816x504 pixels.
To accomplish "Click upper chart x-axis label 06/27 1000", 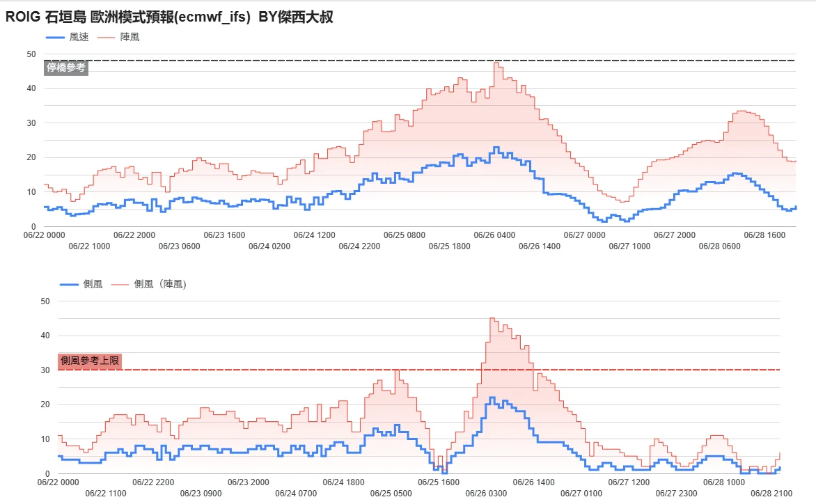I will click(x=629, y=246).
